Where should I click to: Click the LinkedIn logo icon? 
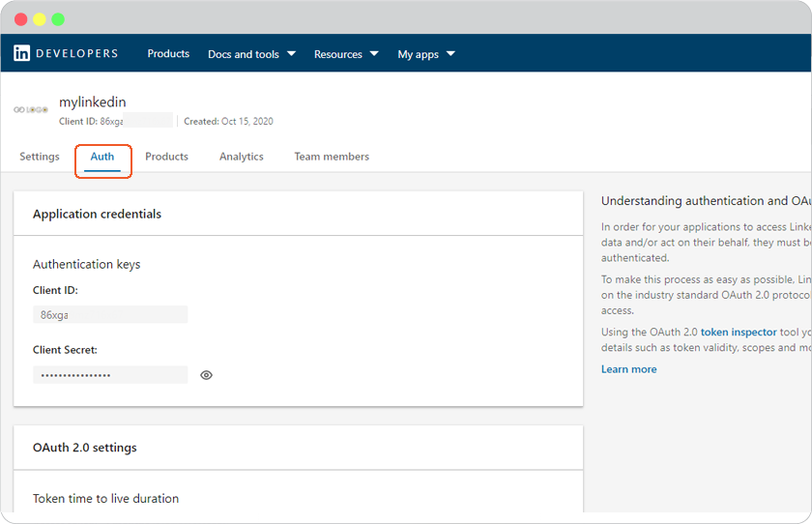21,53
